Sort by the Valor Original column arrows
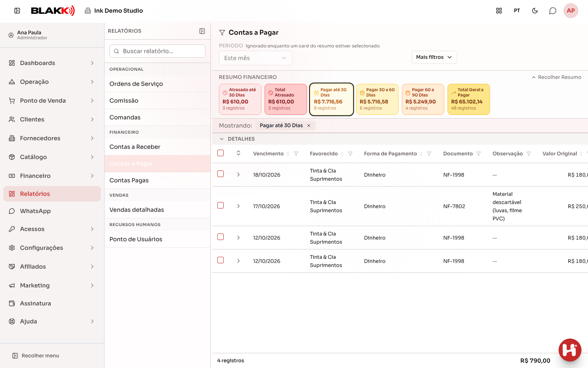This screenshot has height=368, width=588. tap(581, 154)
